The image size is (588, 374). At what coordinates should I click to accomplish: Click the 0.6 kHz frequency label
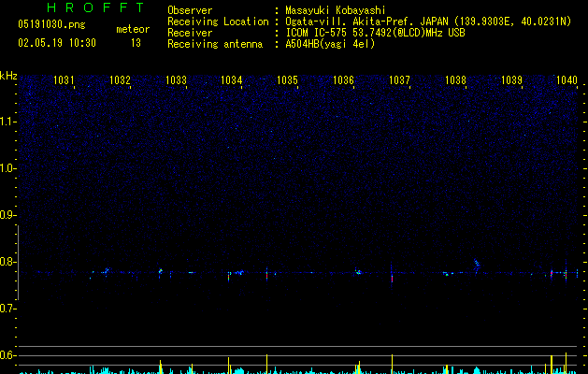point(8,355)
